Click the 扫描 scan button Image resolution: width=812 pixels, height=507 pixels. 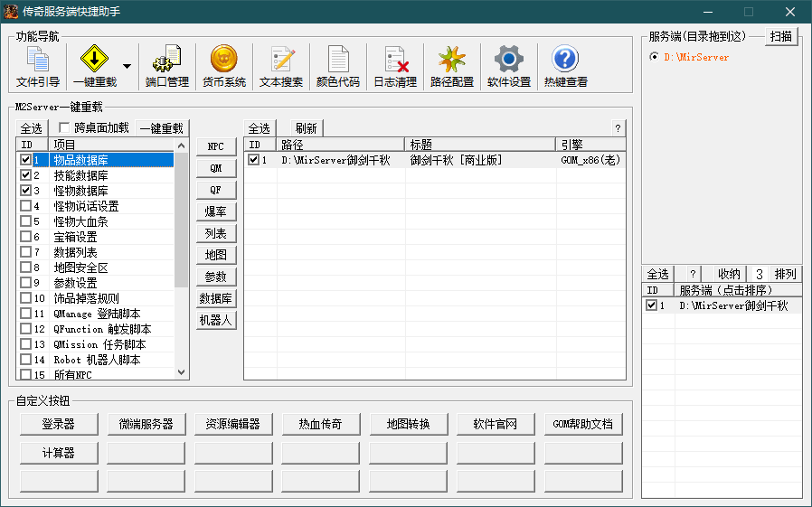point(782,37)
